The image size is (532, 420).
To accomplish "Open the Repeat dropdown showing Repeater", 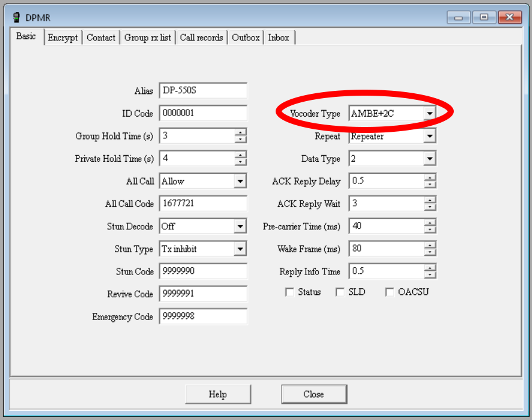I will click(430, 135).
